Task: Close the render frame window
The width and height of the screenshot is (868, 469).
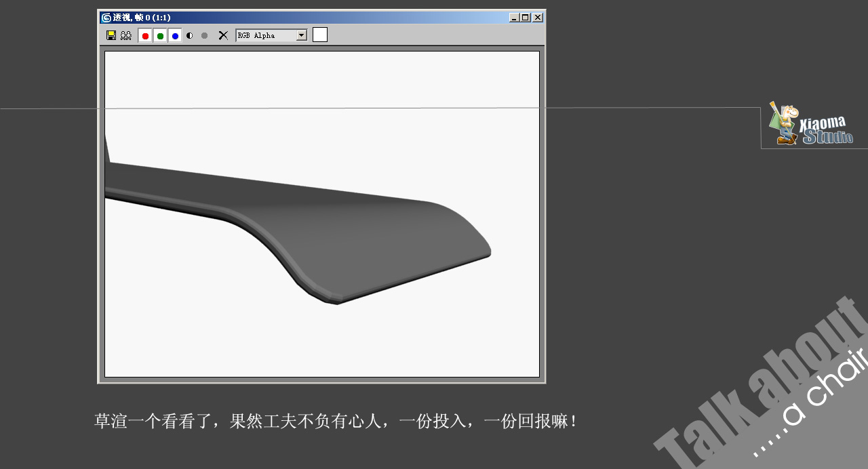Action: click(538, 18)
